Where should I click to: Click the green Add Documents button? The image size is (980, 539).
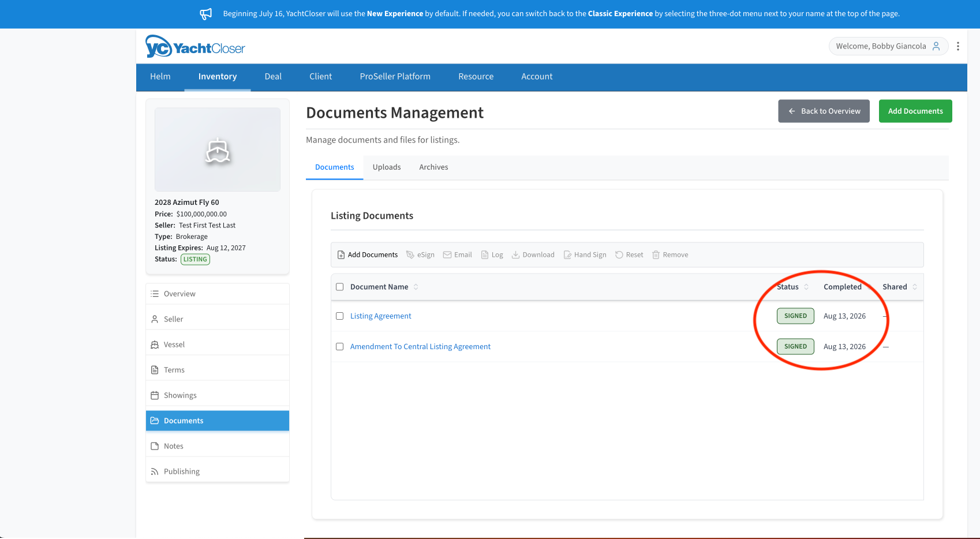pos(915,111)
